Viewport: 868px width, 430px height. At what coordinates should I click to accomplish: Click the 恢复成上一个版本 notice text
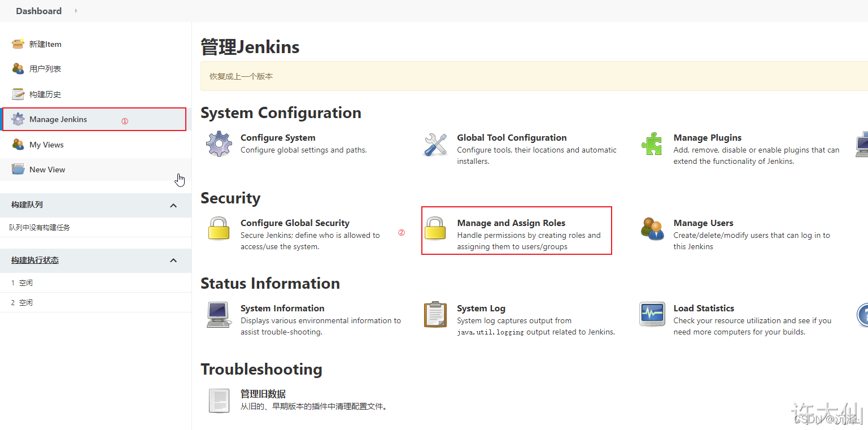coord(241,76)
